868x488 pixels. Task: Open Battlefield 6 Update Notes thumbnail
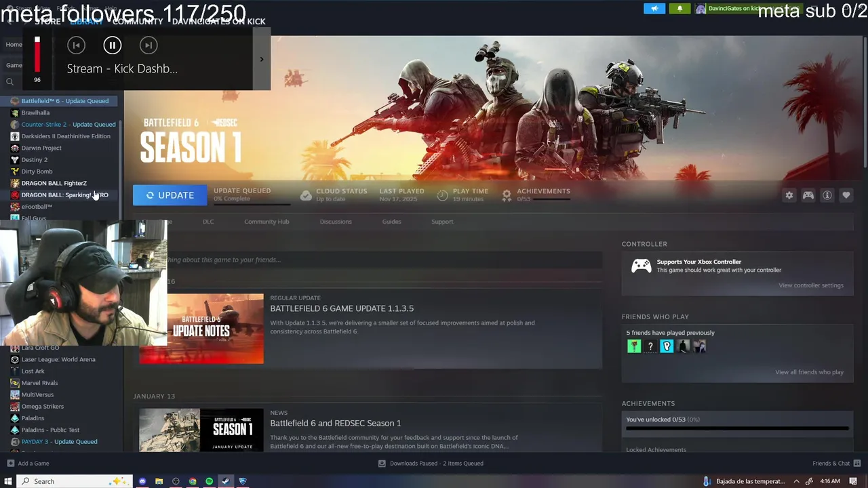tap(201, 329)
